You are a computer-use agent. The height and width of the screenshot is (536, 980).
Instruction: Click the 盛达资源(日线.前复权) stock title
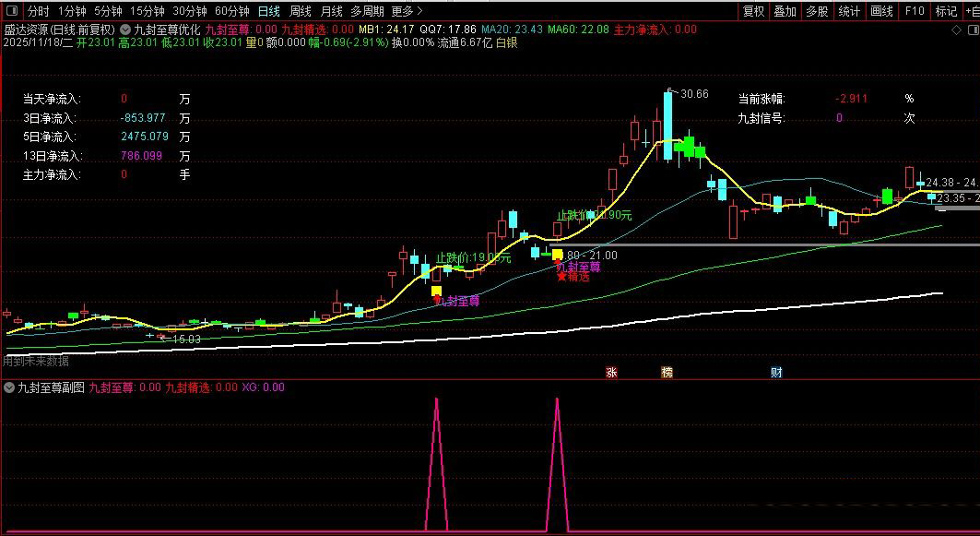point(60,30)
